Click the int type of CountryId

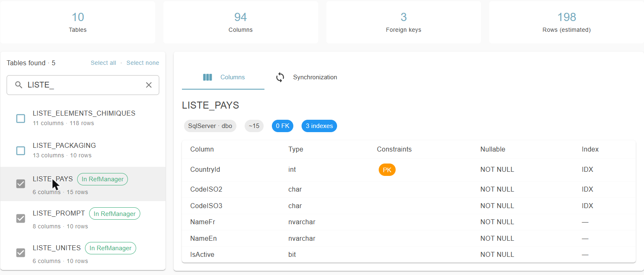coord(292,169)
